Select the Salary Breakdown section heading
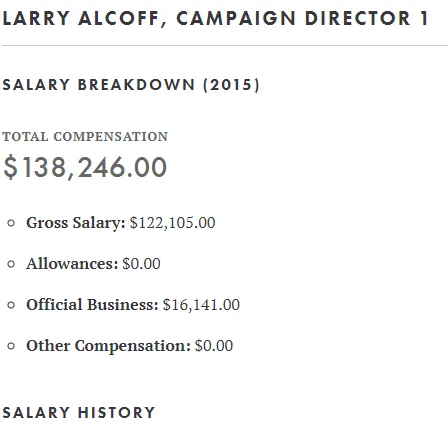Viewport: 448px width, 424px height. pos(131,85)
